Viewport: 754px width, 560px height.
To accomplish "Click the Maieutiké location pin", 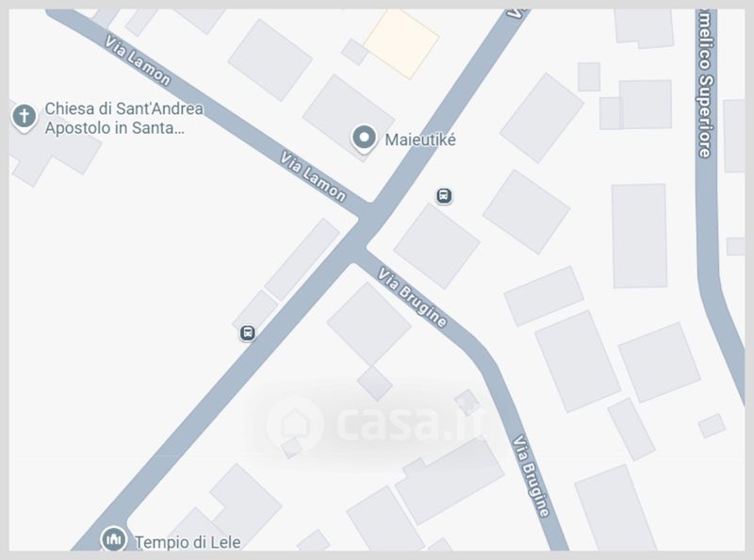I will pyautogui.click(x=364, y=139).
